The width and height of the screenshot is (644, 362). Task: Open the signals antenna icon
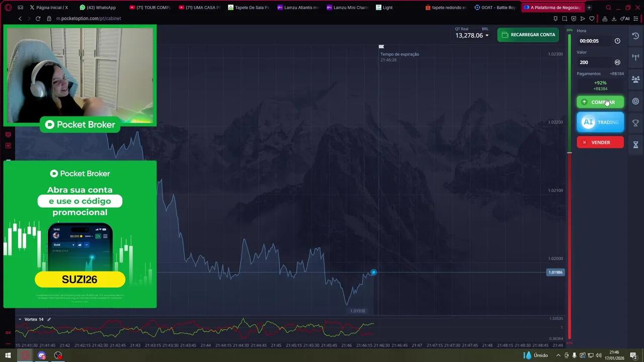coord(635,57)
